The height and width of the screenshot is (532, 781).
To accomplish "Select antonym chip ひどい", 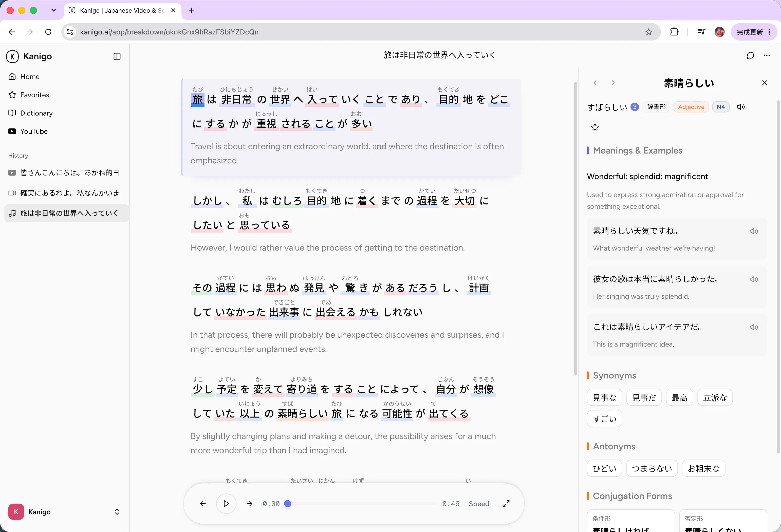I will (604, 468).
